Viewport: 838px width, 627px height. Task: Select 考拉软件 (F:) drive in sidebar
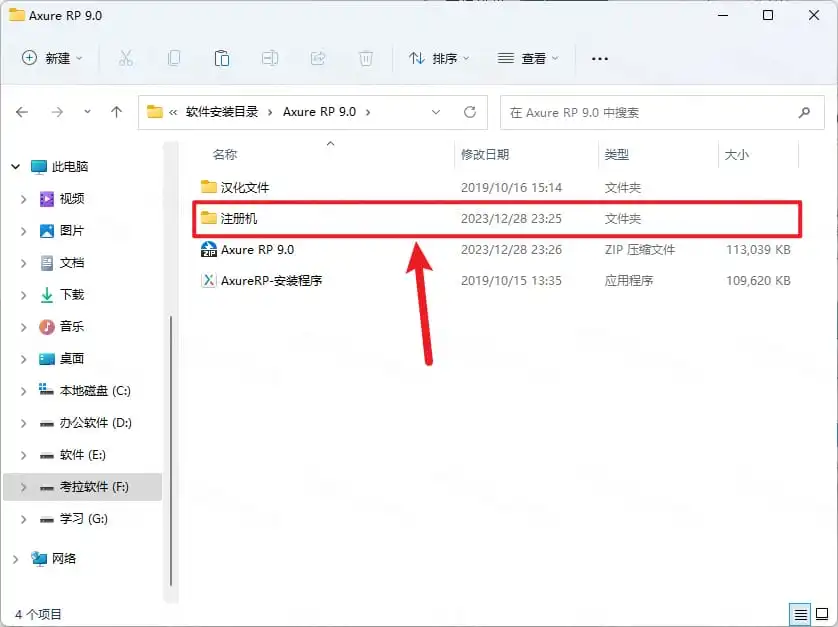click(83, 487)
